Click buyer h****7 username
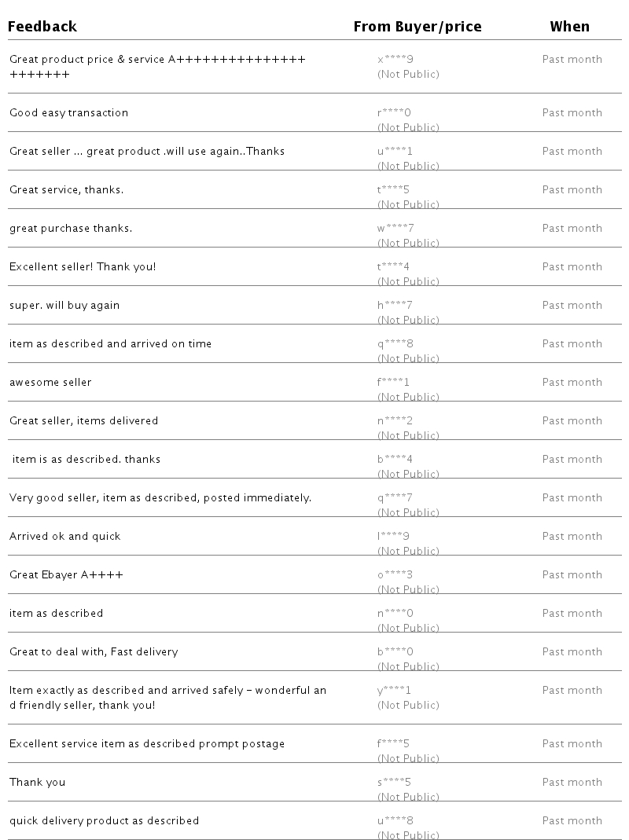Viewport: 629px width, 840px height. [x=395, y=305]
